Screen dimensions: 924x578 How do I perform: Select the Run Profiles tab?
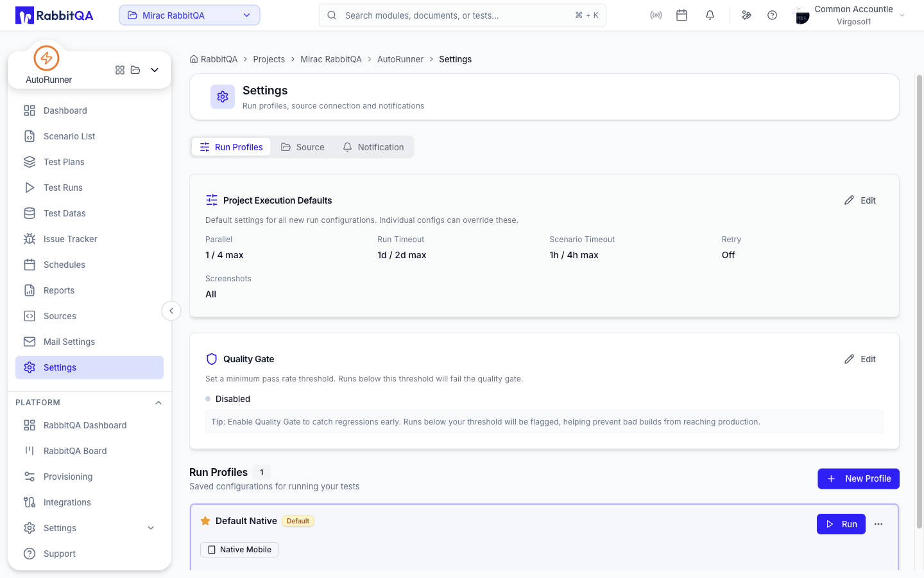pyautogui.click(x=231, y=147)
